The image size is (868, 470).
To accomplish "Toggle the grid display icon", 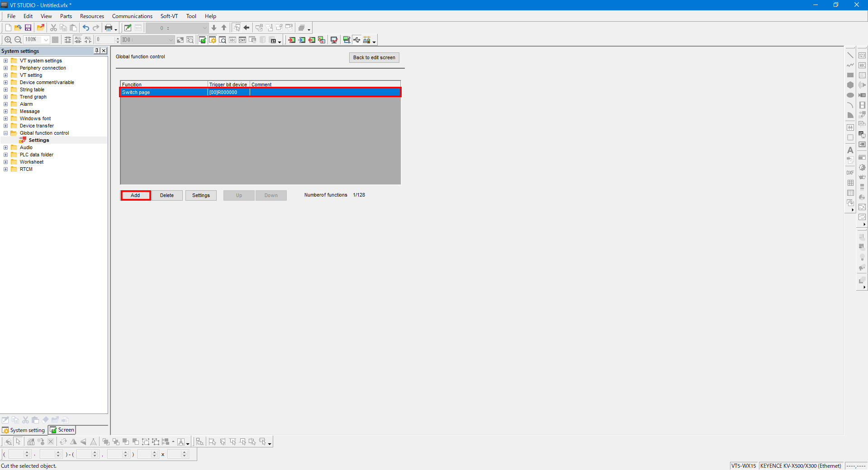I will point(55,40).
